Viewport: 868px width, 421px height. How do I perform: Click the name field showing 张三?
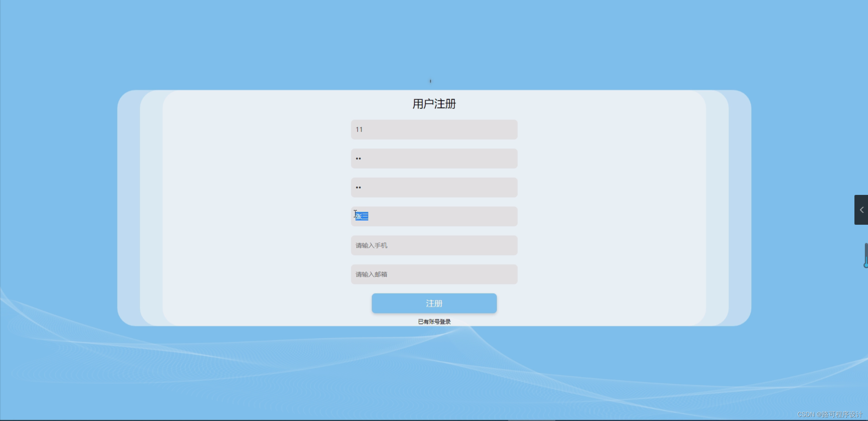tap(434, 216)
